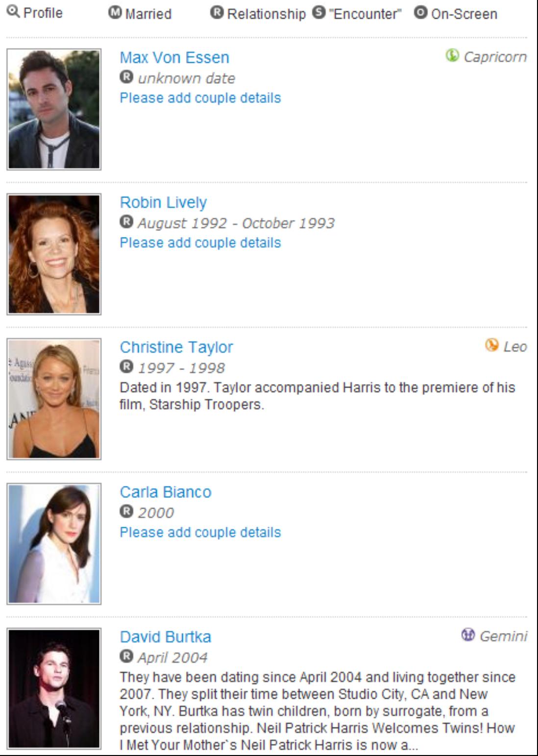Click Robin Lively's photo thumbnail
Image resolution: width=538 pixels, height=756 pixels.
pyautogui.click(x=54, y=254)
